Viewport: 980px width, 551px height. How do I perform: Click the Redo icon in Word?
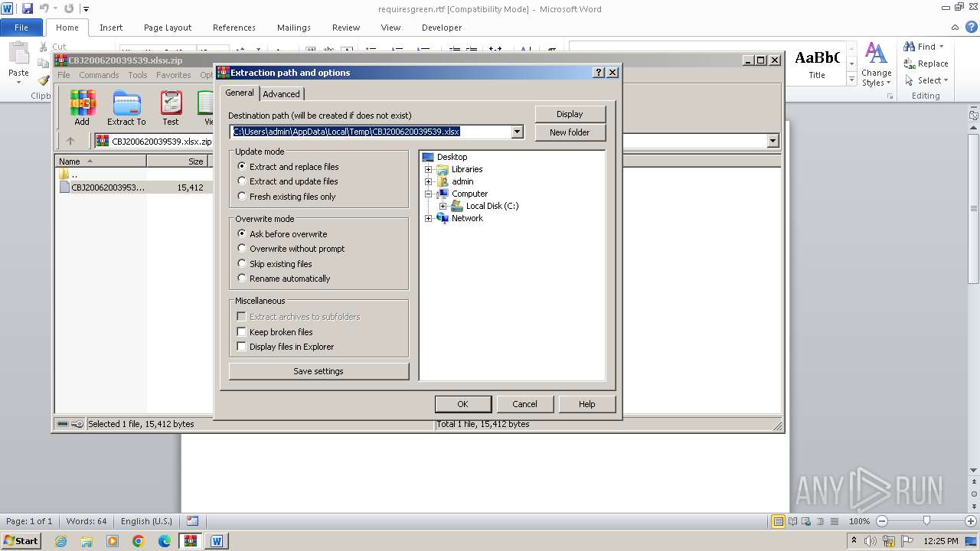[69, 8]
